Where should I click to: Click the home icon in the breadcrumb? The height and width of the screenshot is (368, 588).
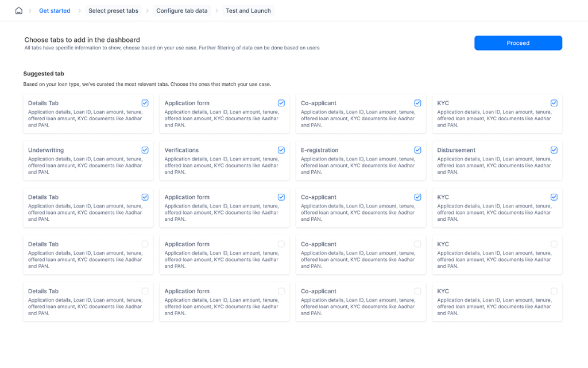18,10
